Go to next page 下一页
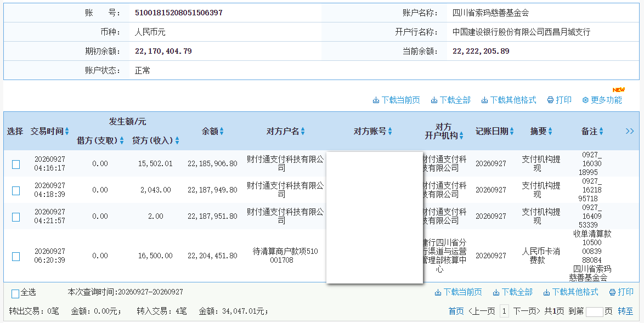Image resolution: width=644 pixels, height=323 pixels. (x=527, y=311)
